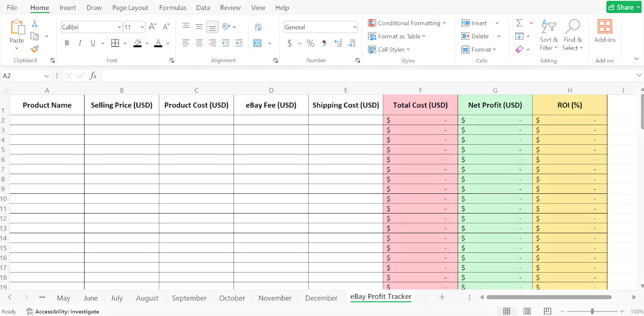Collapse the ribbon using chevron
Image resolution: width=644 pixels, height=316 pixels.
(636, 59)
